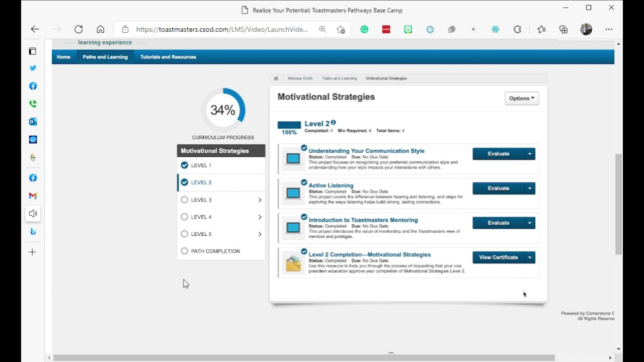Select LEVEL 3 empty circle

[x=184, y=200]
